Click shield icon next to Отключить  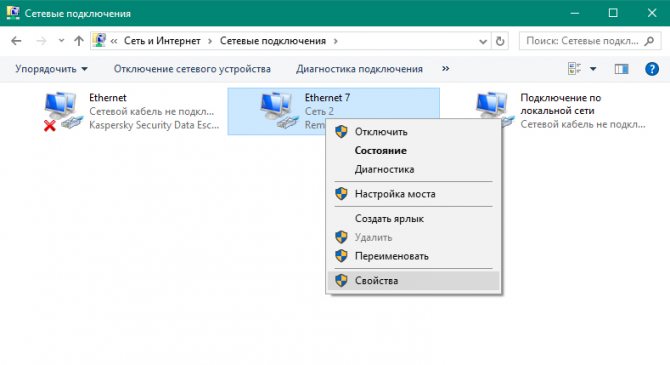pos(341,132)
